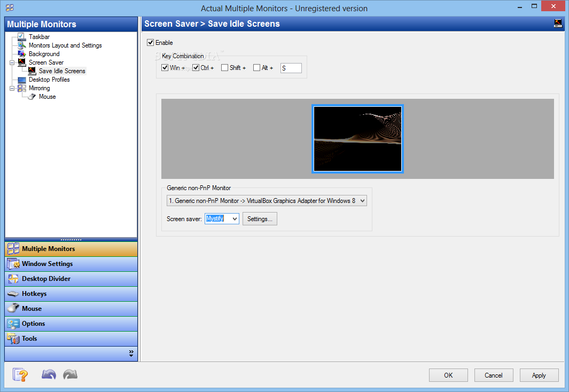Switch to Desktop Divider section
This screenshot has width=569, height=392.
pos(71,278)
